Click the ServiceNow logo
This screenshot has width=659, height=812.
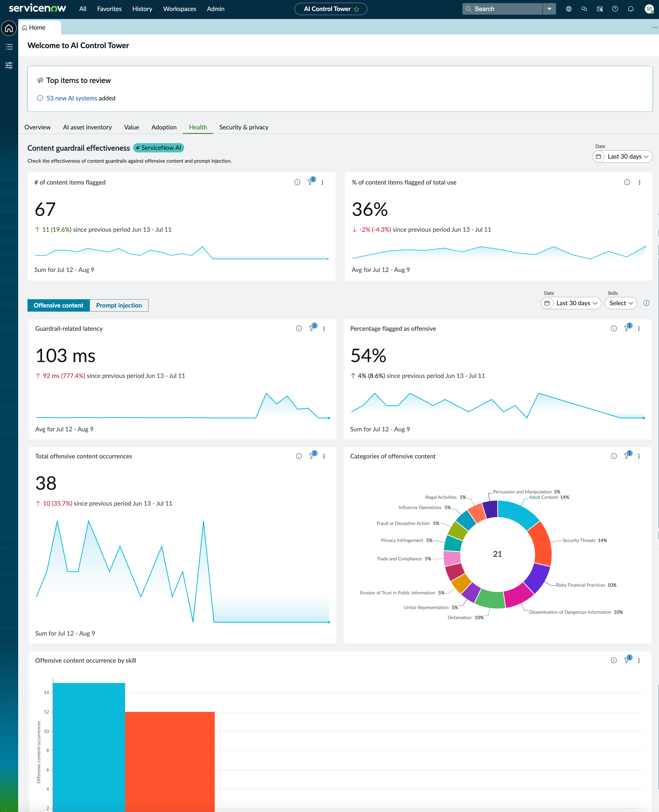tap(37, 8)
